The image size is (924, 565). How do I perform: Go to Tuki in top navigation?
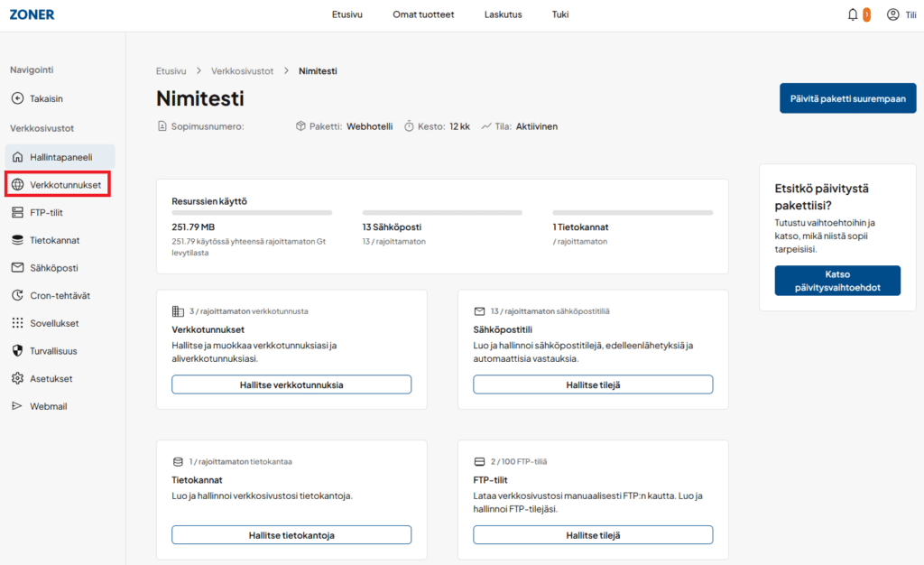coord(560,14)
